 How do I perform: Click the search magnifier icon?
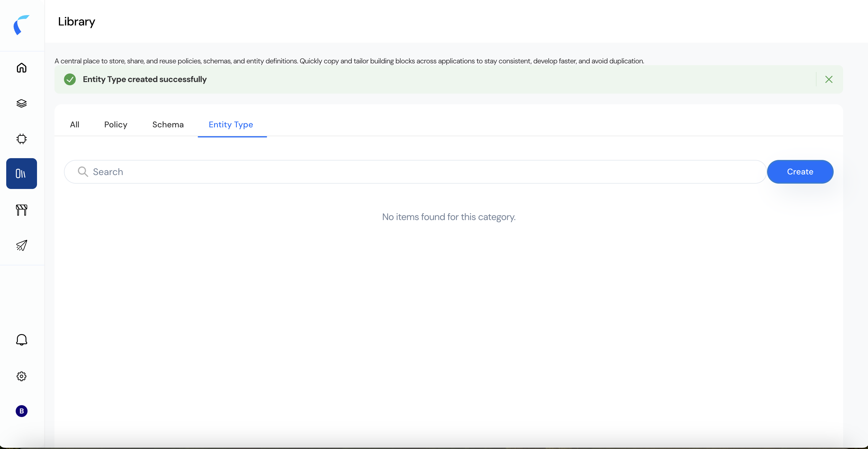tap(83, 172)
